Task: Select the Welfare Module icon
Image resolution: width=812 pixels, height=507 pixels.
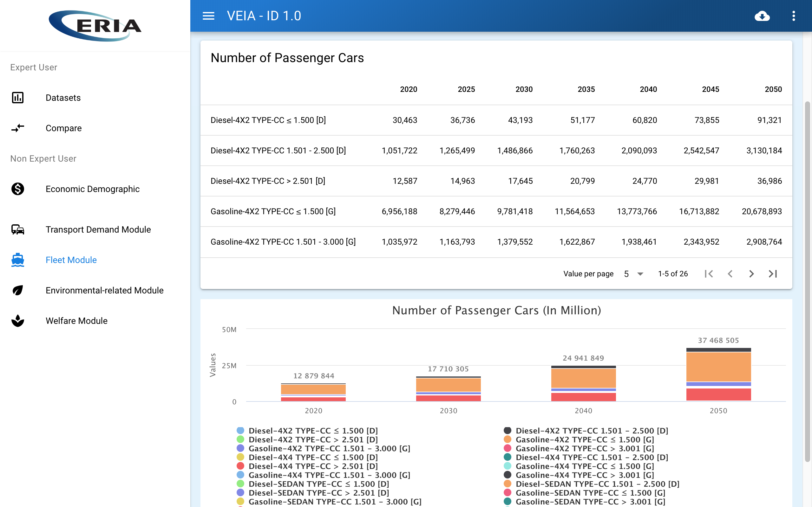Action: tap(18, 320)
